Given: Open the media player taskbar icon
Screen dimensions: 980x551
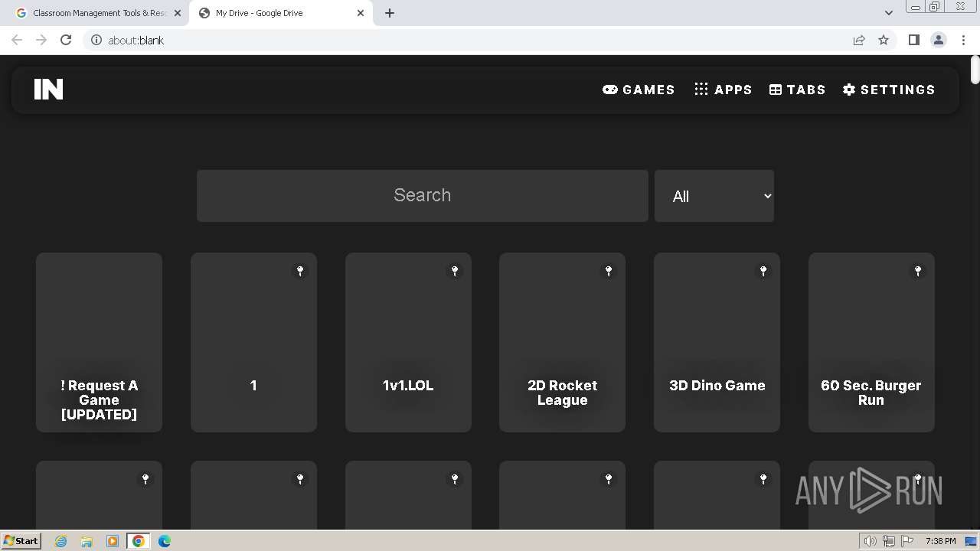Looking at the screenshot, I should tap(113, 541).
